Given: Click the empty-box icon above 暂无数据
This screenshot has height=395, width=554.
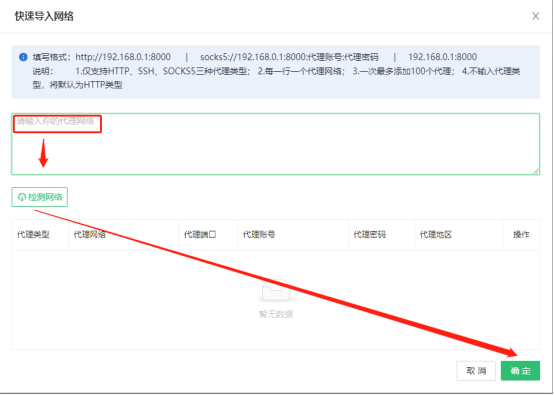Looking at the screenshot, I should coord(276,291).
